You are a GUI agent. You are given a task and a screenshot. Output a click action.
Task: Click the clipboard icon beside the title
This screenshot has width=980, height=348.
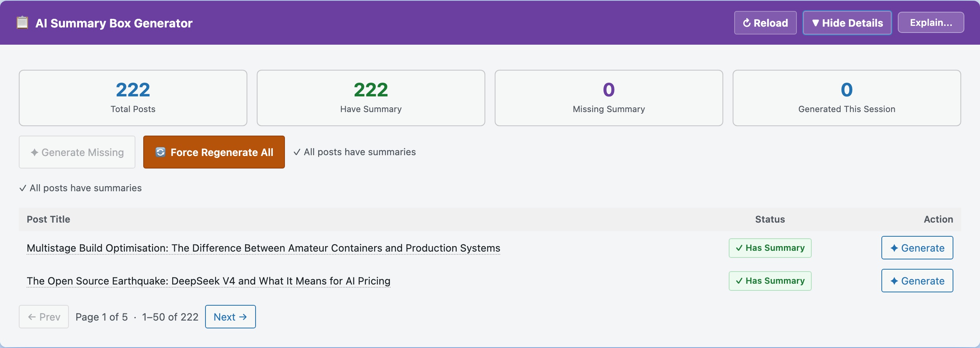22,23
